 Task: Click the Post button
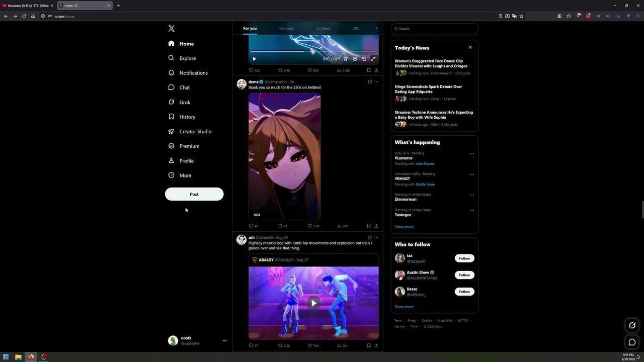point(194,194)
